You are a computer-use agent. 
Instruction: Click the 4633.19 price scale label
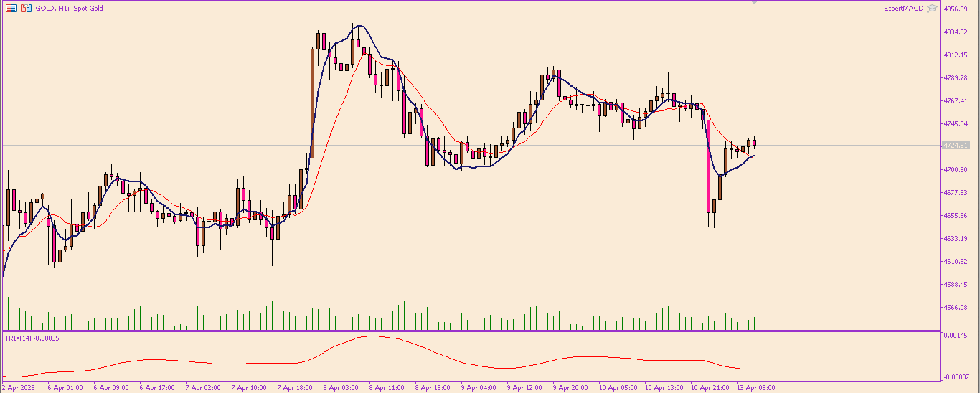[956, 239]
